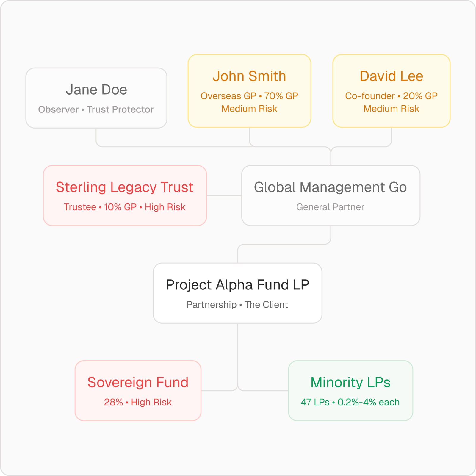Click the "47 LPs • 0.2%-4% each" text
Screen dimensions: 476x476
pyautogui.click(x=350, y=402)
